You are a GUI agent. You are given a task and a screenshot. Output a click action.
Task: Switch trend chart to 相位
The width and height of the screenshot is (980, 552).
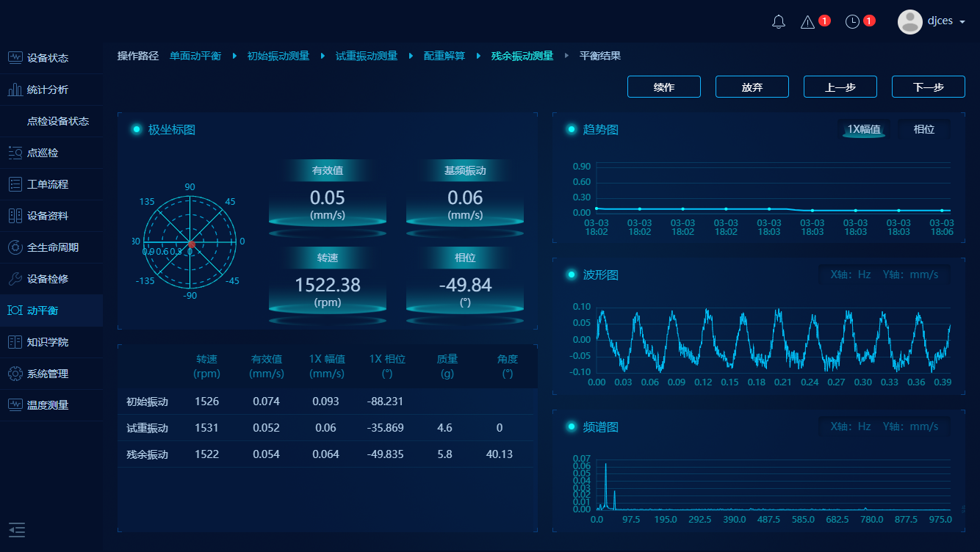click(923, 129)
